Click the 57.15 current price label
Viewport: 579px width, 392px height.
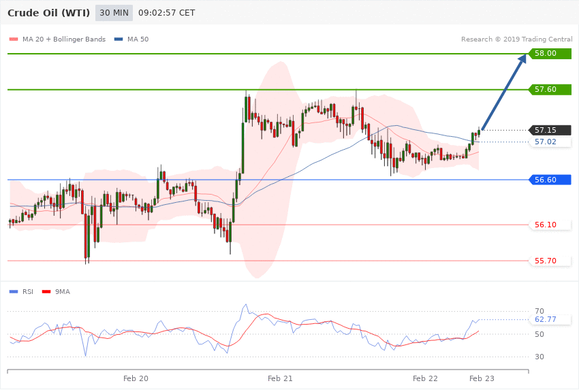click(x=550, y=130)
